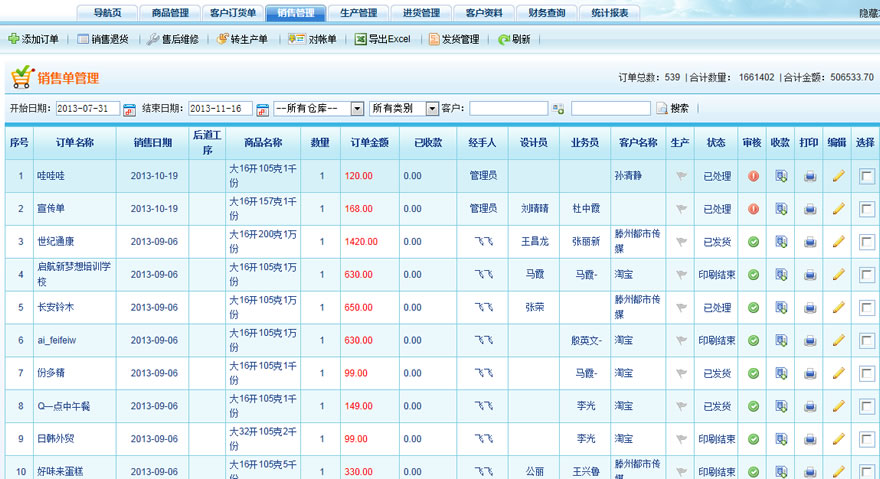Viewport: 880px width, 479px height.
Task: Switch to 统计报表 tab
Action: point(610,13)
